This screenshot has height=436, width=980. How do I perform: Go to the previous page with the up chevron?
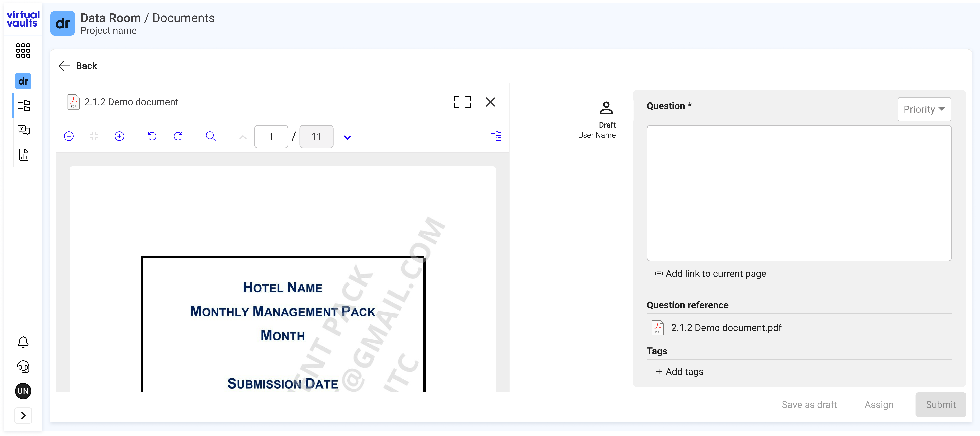[x=243, y=137]
